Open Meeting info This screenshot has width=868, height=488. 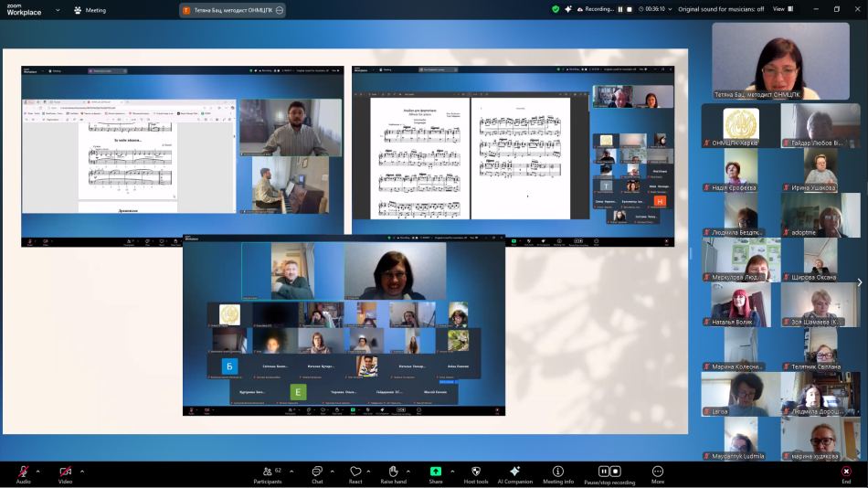coord(558,474)
